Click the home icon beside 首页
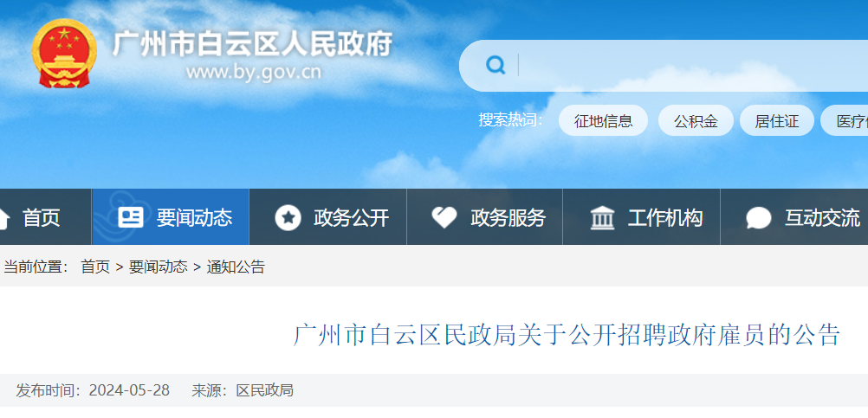The image size is (868, 418). point(2,218)
